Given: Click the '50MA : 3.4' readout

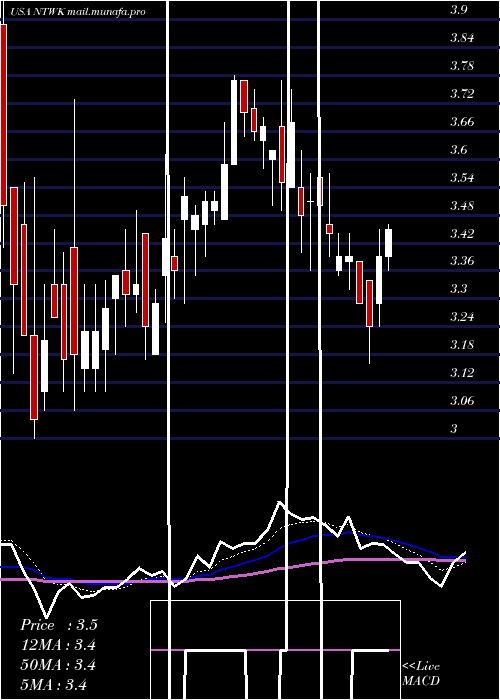Looking at the screenshot, I should tap(58, 665).
